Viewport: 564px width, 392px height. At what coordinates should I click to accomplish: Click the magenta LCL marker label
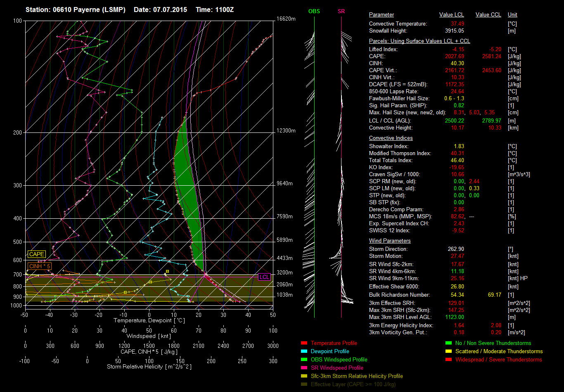(x=264, y=277)
